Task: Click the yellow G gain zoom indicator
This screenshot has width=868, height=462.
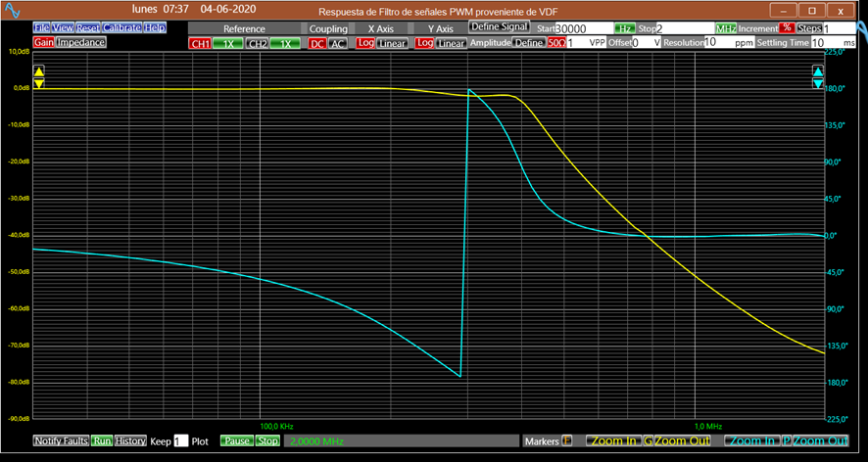Action: click(x=649, y=441)
